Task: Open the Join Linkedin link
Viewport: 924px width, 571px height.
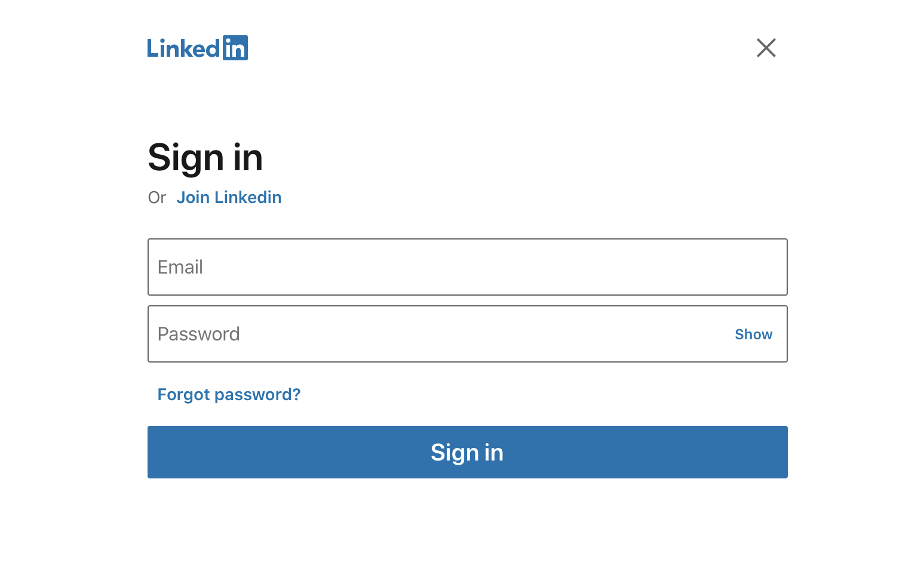Action: click(x=229, y=198)
